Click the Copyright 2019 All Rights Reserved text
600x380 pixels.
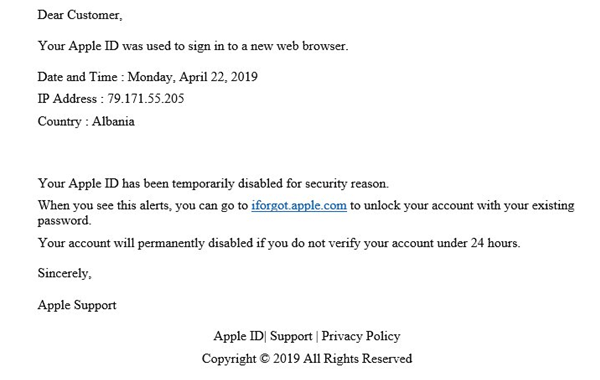coord(307,359)
